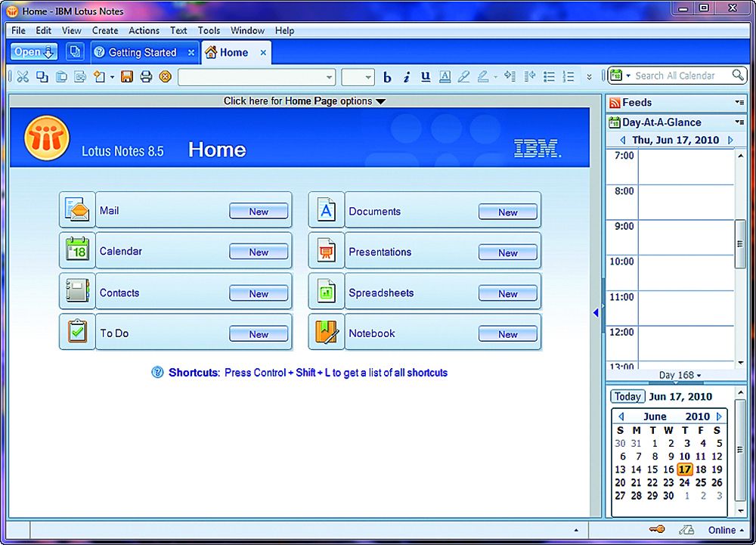Click the text color A icon
The image size is (756, 545).
[445, 76]
